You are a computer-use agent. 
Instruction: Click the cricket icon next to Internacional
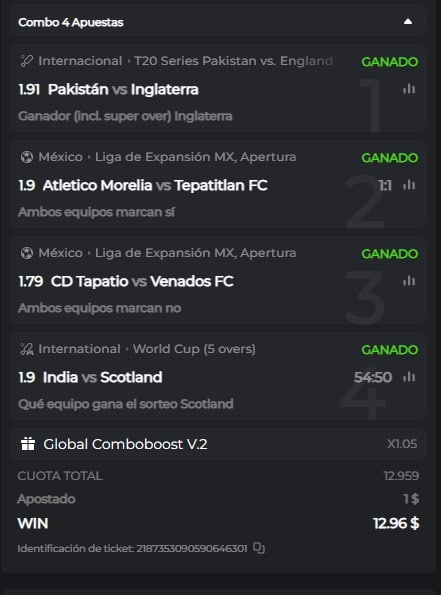pos(27,61)
